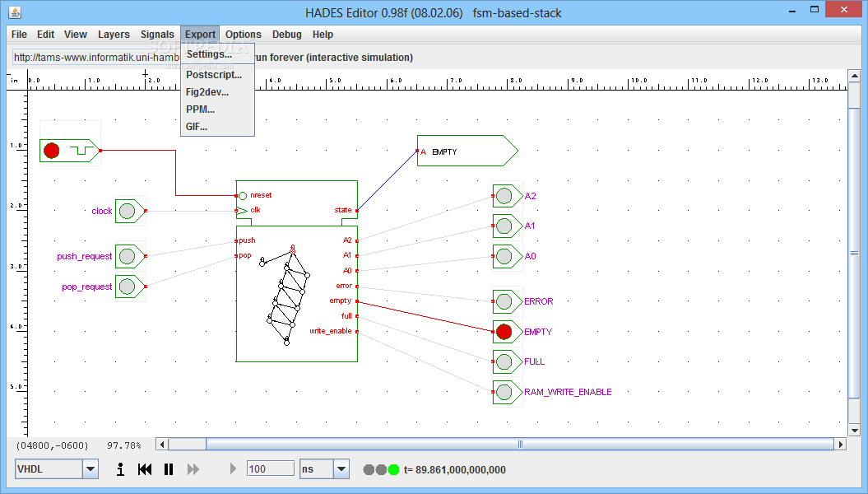Choose PPM... export option

click(x=217, y=110)
